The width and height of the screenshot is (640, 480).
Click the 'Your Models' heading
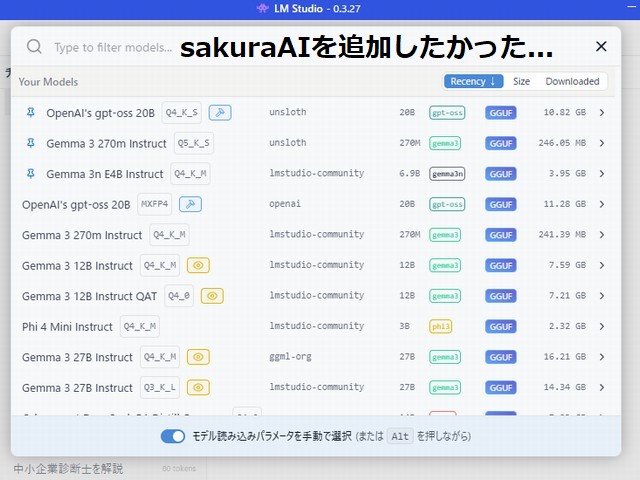coord(48,82)
